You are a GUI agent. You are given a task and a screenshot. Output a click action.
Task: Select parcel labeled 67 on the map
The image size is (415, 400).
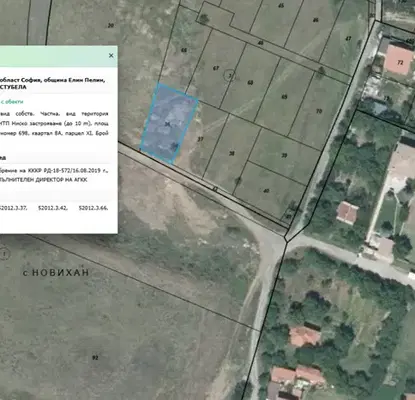tap(216, 68)
